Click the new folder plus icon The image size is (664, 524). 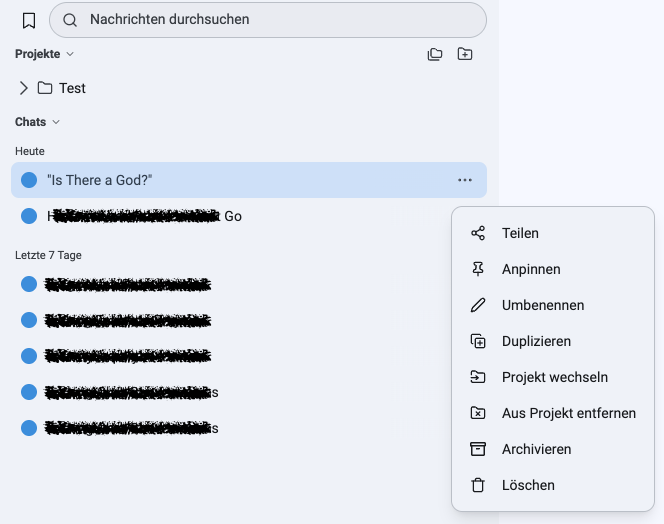pos(465,54)
